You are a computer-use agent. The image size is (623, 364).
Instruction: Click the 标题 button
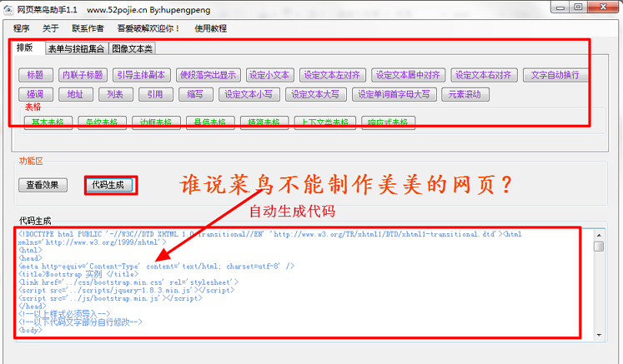pyautogui.click(x=35, y=75)
